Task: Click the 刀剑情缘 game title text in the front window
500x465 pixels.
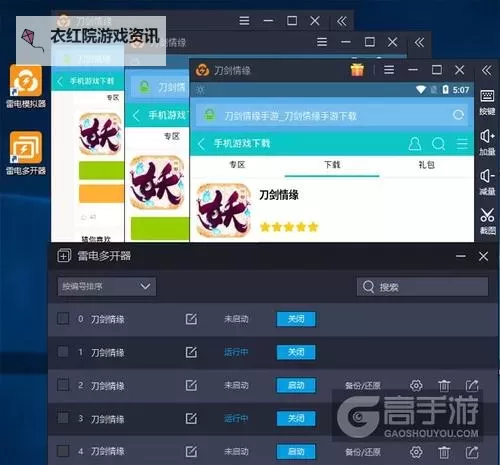Action: (x=279, y=195)
